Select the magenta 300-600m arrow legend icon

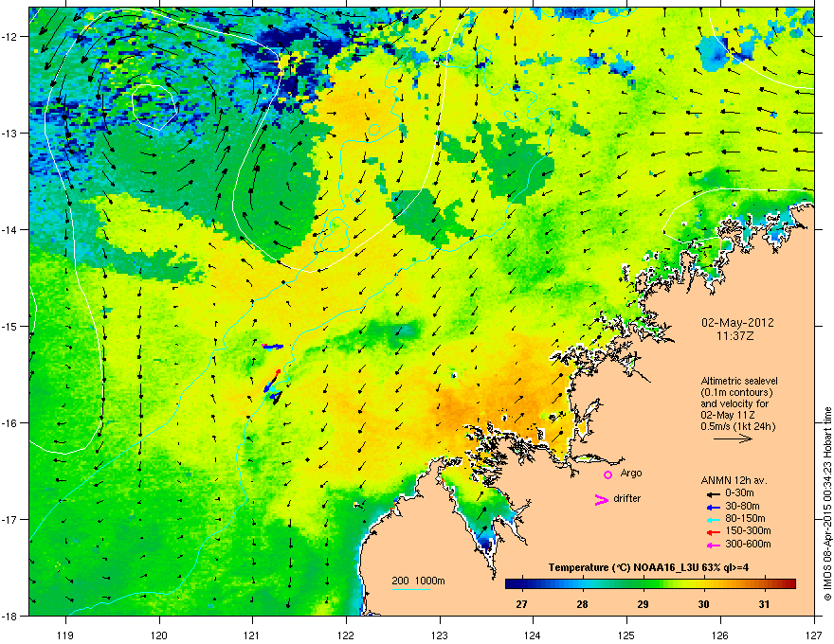tap(714, 546)
